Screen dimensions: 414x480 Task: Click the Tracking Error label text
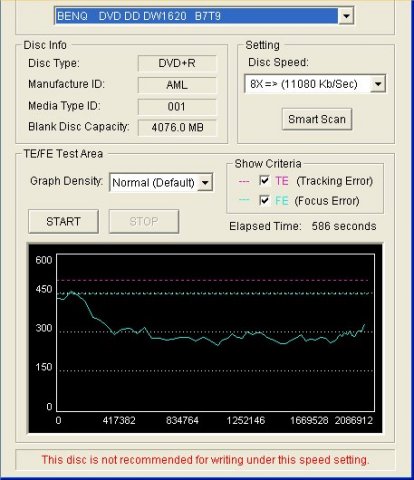pyautogui.click(x=335, y=181)
